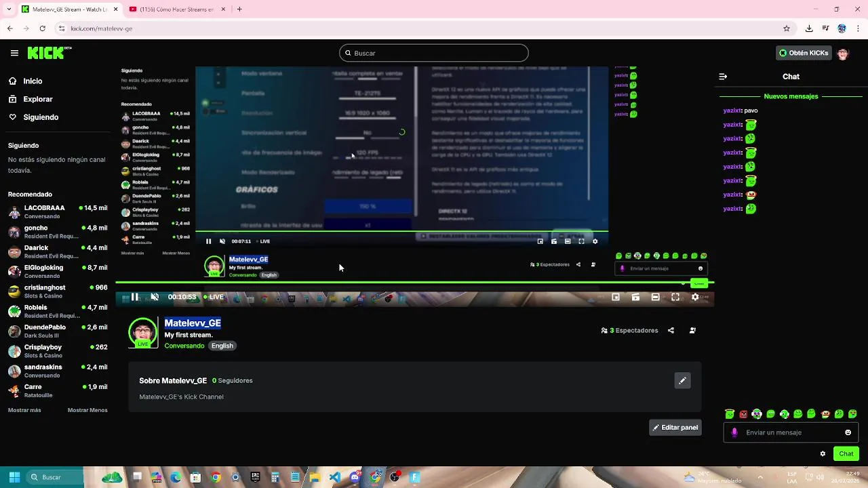Open Matelevv_GE channel avatar
The height and width of the screenshot is (488, 868).
pos(142,332)
